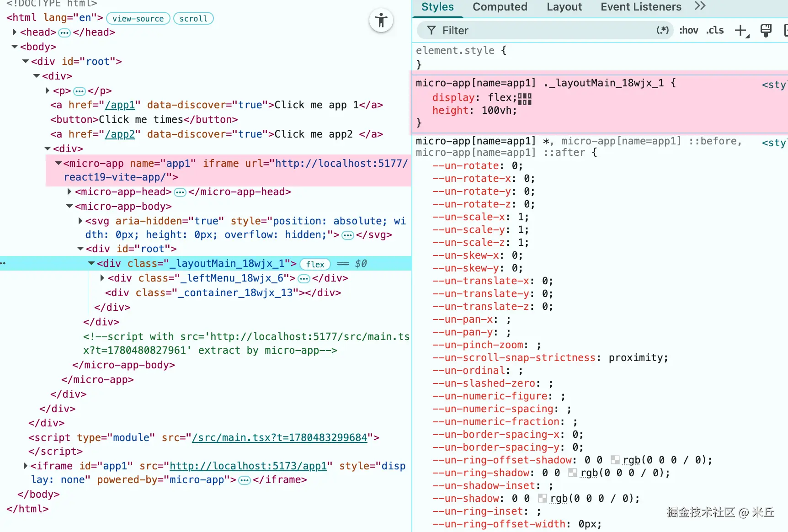Click the scroll badge on html element
Image resolution: width=788 pixels, height=532 pixels.
tap(193, 19)
